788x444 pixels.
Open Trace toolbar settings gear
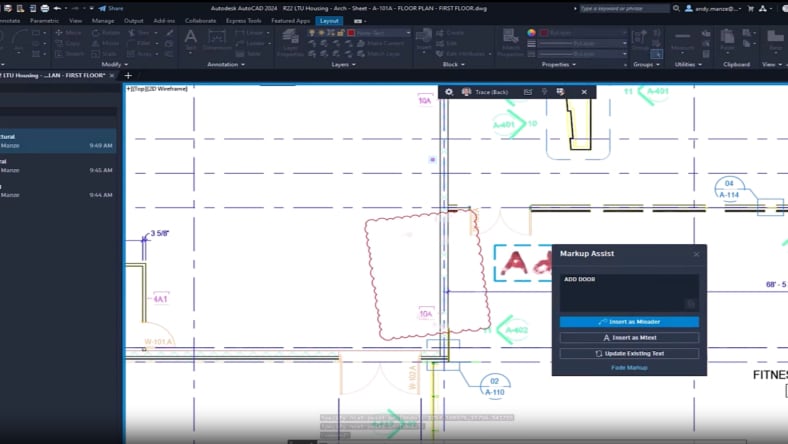(450, 92)
